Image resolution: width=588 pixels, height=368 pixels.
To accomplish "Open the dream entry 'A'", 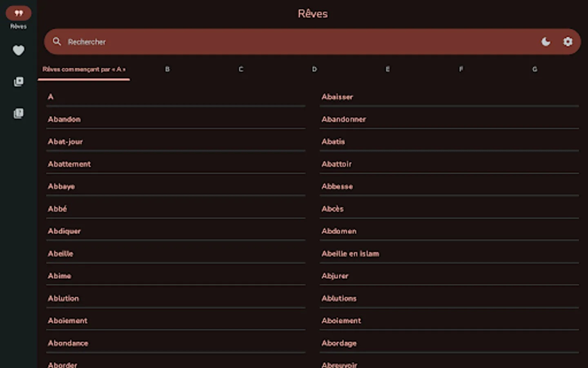I will pyautogui.click(x=176, y=97).
